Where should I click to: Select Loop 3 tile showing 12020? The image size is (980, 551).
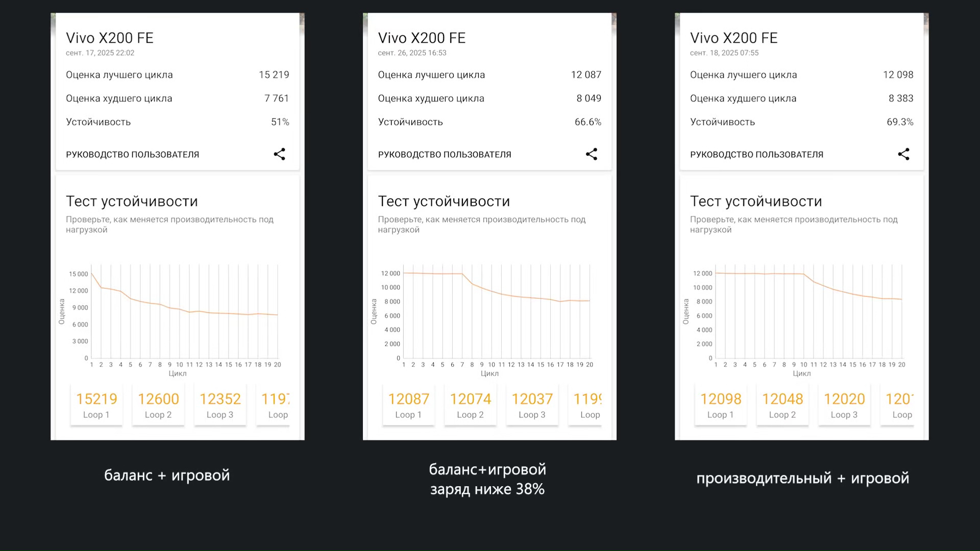844,405
